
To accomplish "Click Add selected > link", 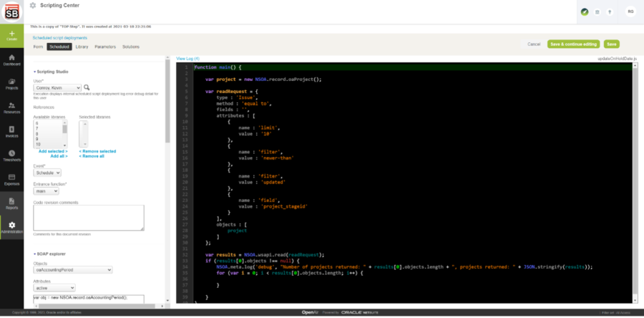I will pos(53,151).
